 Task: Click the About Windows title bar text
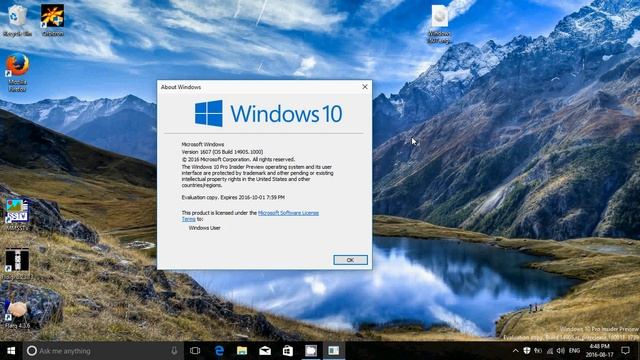181,87
